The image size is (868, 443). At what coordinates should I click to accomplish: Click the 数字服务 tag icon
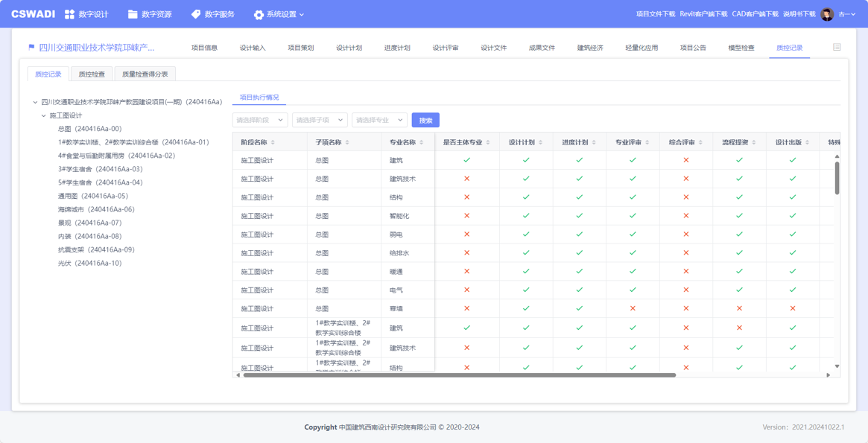click(196, 14)
